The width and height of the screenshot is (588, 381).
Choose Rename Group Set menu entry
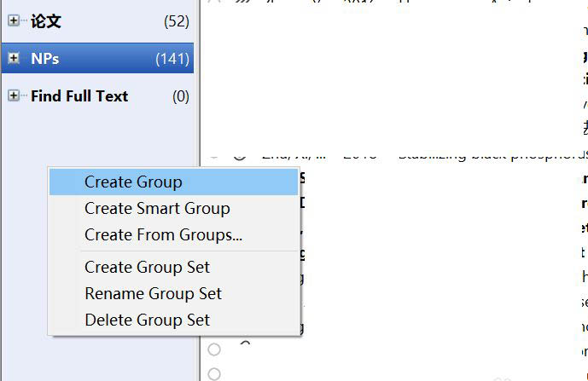click(153, 293)
